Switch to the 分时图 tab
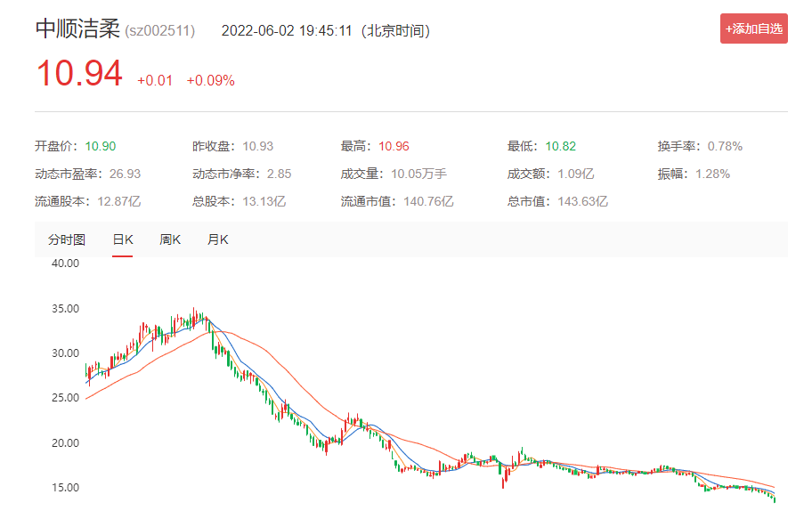The image size is (812, 527). 67,239
